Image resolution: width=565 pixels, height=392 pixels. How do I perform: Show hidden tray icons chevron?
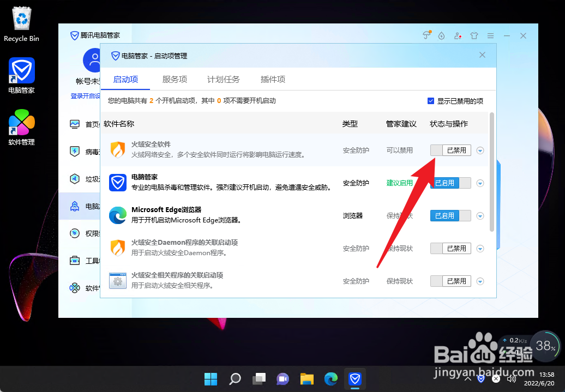(x=468, y=379)
